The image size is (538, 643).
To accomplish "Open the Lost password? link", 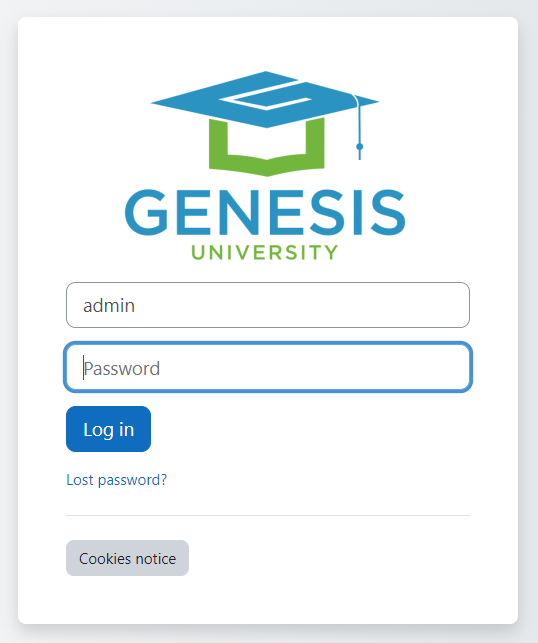I will tap(116, 480).
